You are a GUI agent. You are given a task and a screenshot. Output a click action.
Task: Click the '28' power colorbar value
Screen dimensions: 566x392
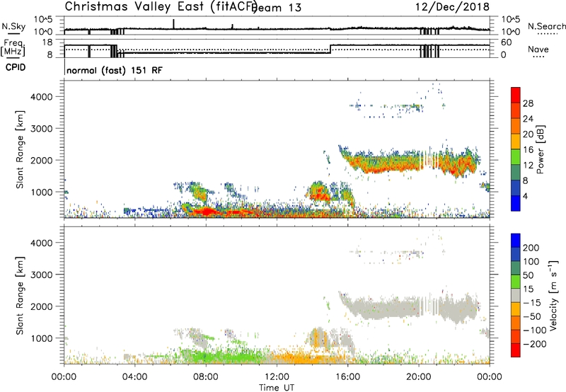tap(528, 103)
